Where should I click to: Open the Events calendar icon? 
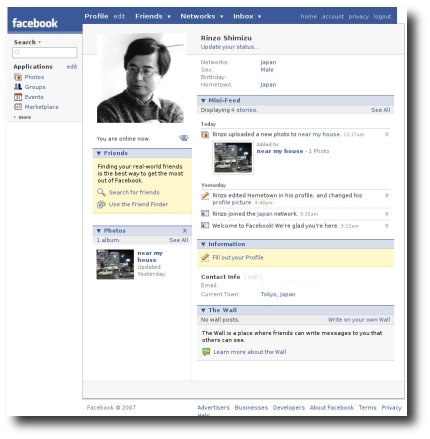[18, 97]
